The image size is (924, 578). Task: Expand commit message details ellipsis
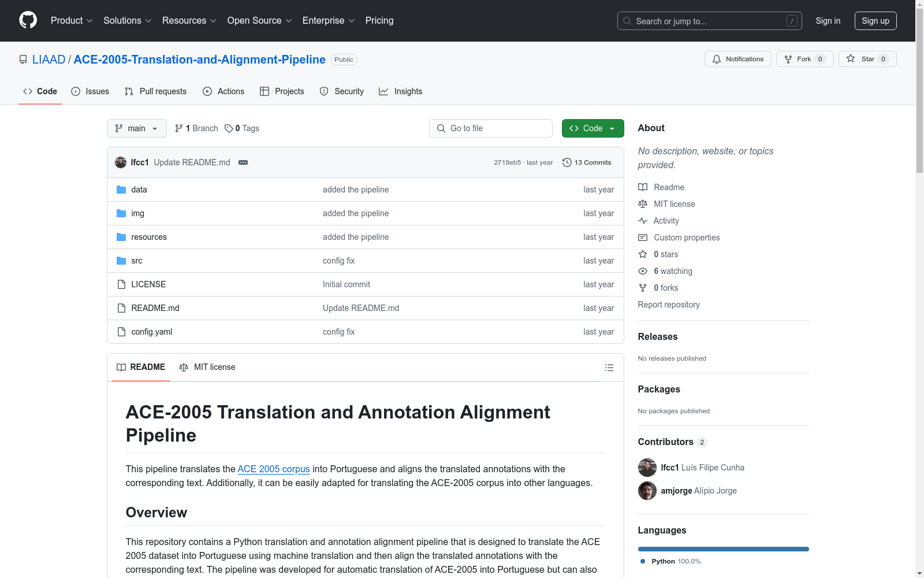[x=243, y=162]
